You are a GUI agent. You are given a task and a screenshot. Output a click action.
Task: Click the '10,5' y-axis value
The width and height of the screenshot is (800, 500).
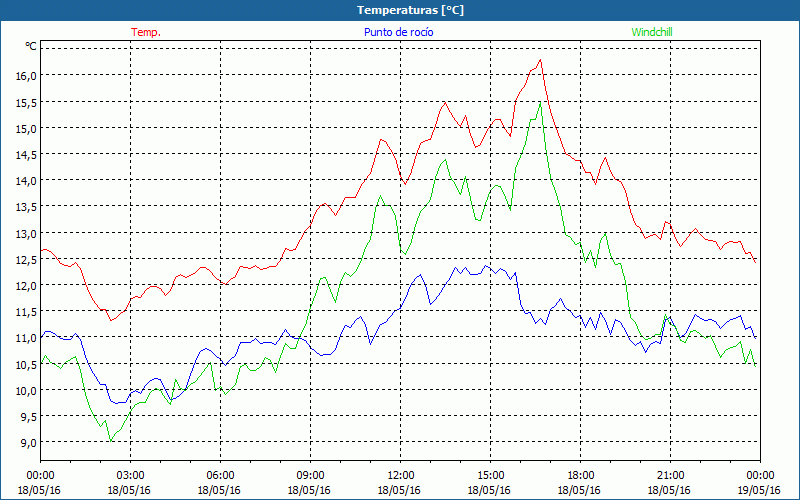pyautogui.click(x=27, y=364)
